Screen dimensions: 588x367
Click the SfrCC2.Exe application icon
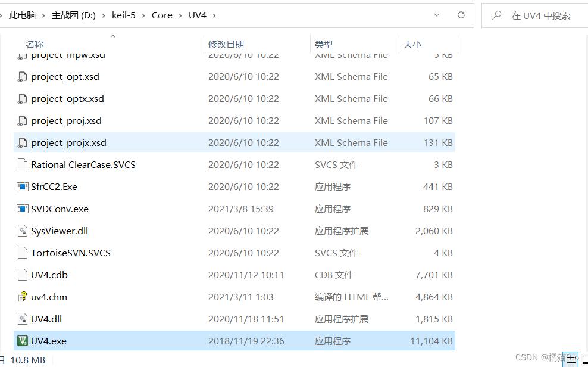coord(23,187)
